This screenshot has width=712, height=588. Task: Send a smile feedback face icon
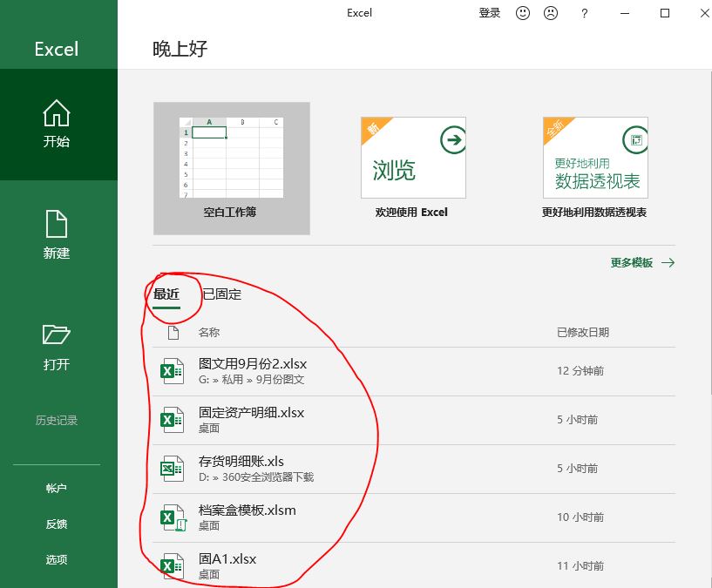(523, 13)
